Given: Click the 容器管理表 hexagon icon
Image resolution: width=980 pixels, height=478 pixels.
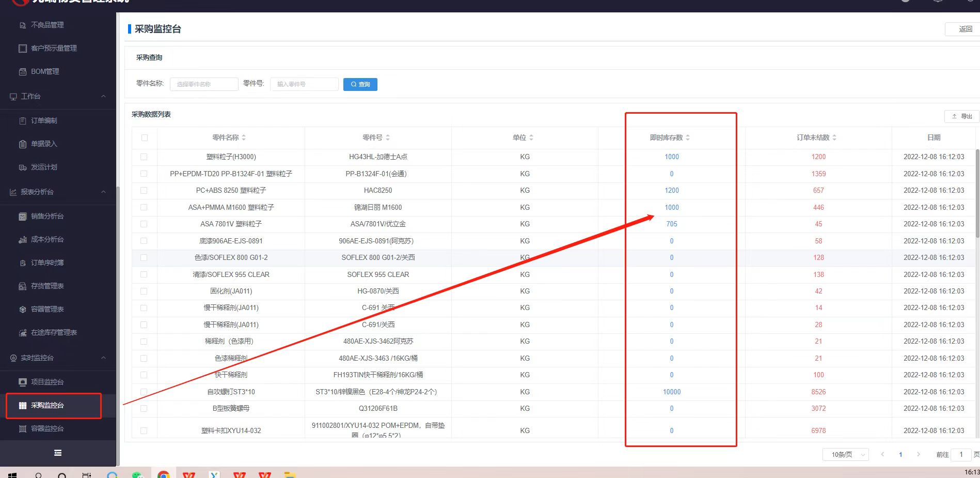Looking at the screenshot, I should pyautogui.click(x=22, y=309).
